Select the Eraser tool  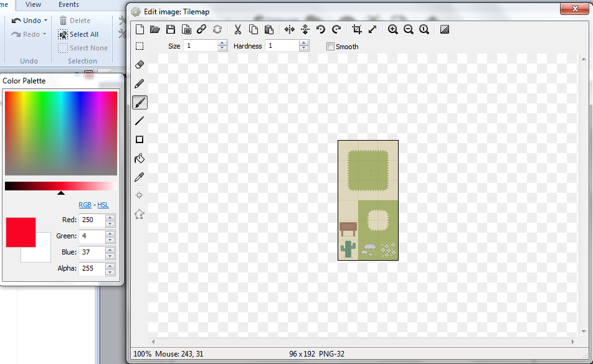140,65
